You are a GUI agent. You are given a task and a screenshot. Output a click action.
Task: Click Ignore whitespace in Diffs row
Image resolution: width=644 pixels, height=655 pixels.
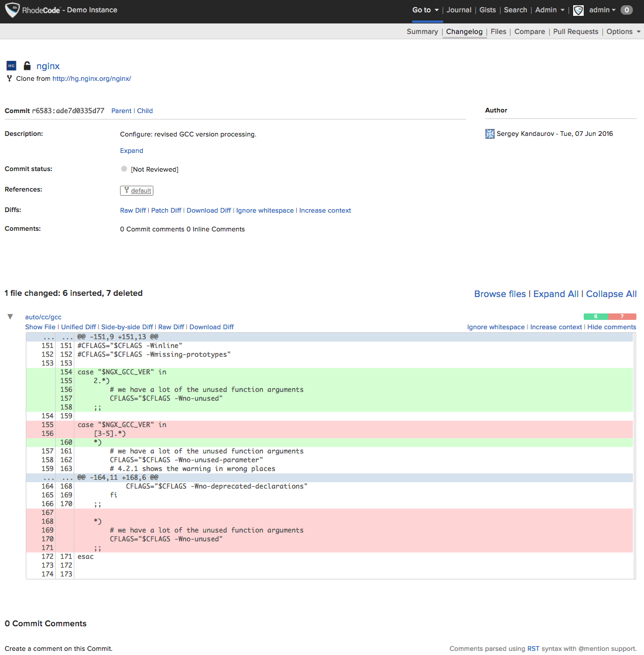(x=265, y=210)
